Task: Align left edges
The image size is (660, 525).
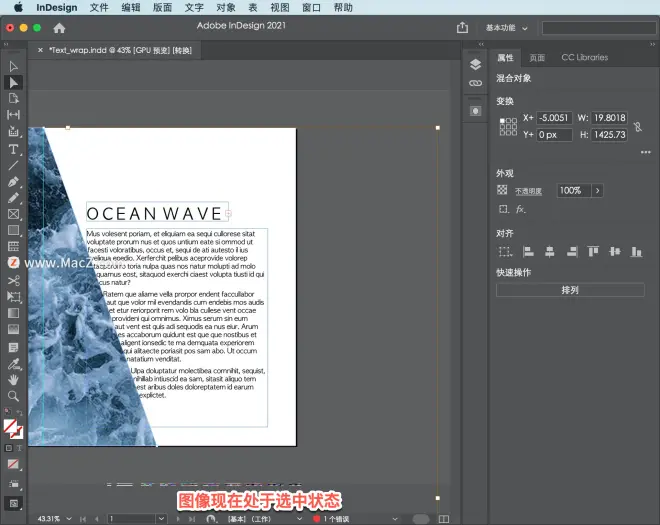Action: [528, 252]
